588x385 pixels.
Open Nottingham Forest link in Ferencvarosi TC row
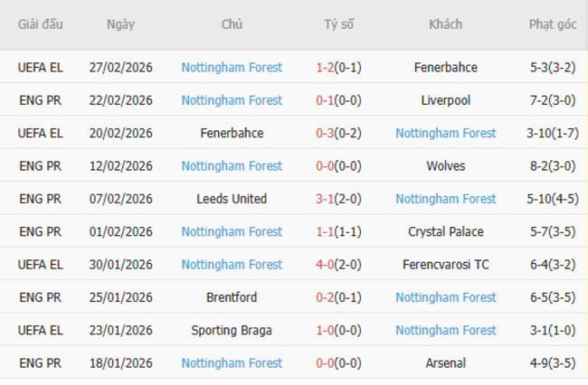point(232,265)
